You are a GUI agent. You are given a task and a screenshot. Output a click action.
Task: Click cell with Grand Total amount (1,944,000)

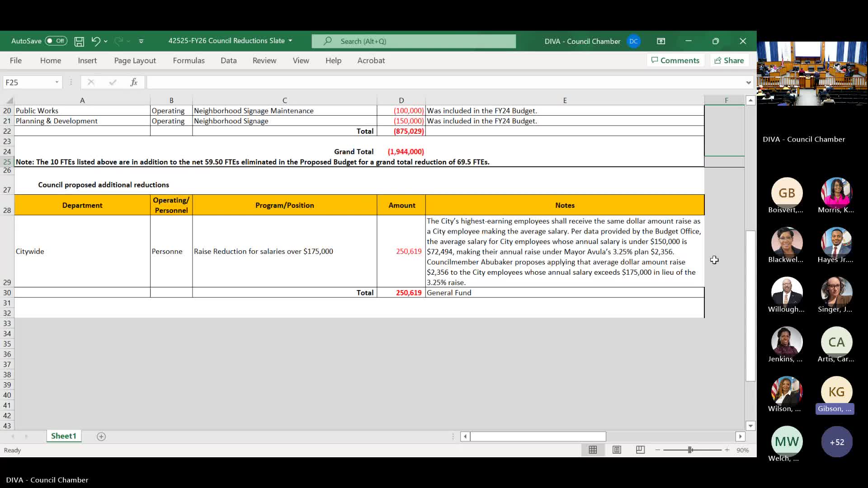[401, 151]
